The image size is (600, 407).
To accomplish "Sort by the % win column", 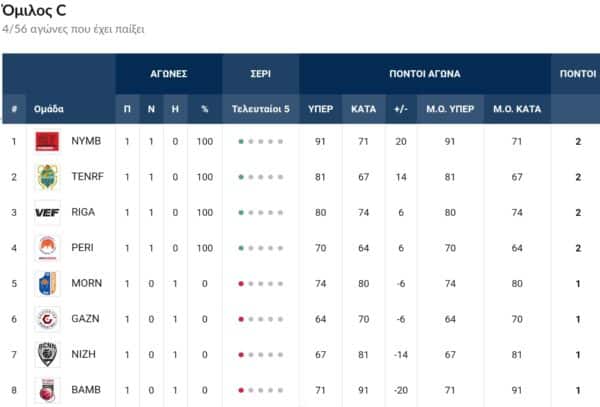I will click(x=204, y=108).
